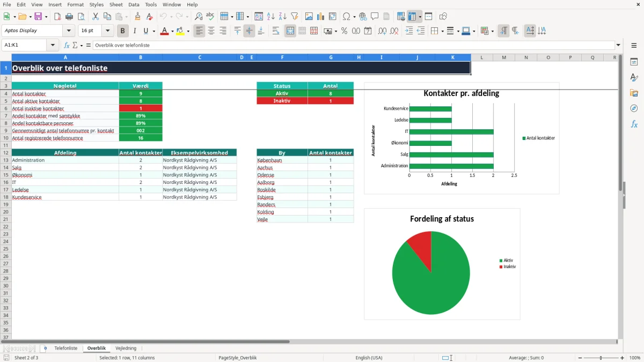The height and width of the screenshot is (362, 644).
Task: Click the Sort Descending icon
Action: (283, 17)
